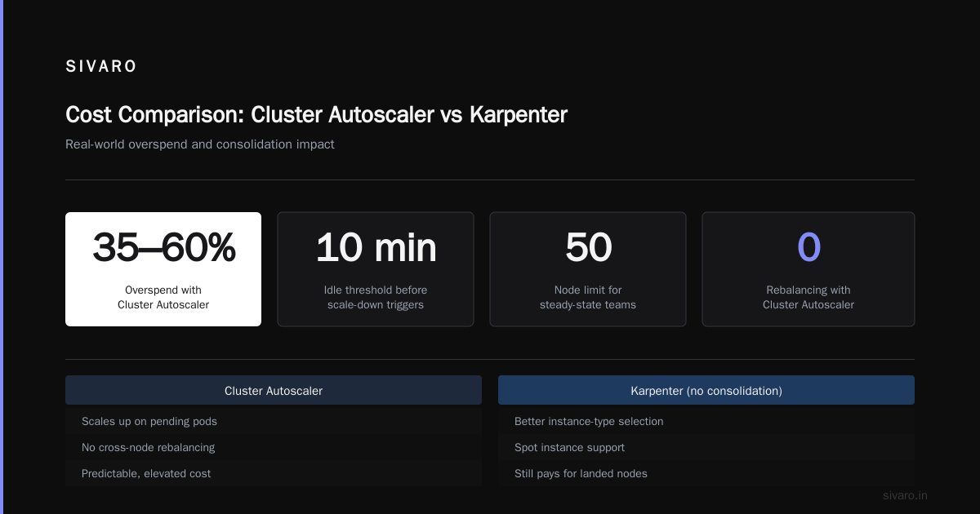
Task: Click the subtitle 'Real-world overspend and consolidation impact'
Action: coord(200,144)
